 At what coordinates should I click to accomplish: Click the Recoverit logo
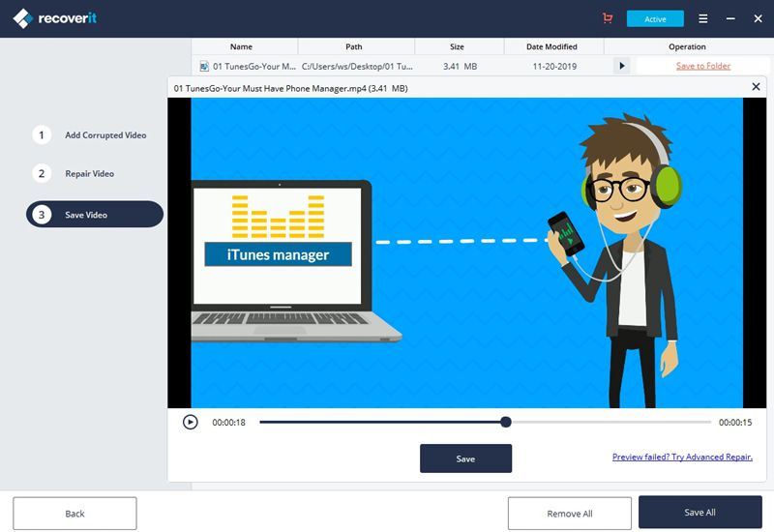(x=55, y=18)
